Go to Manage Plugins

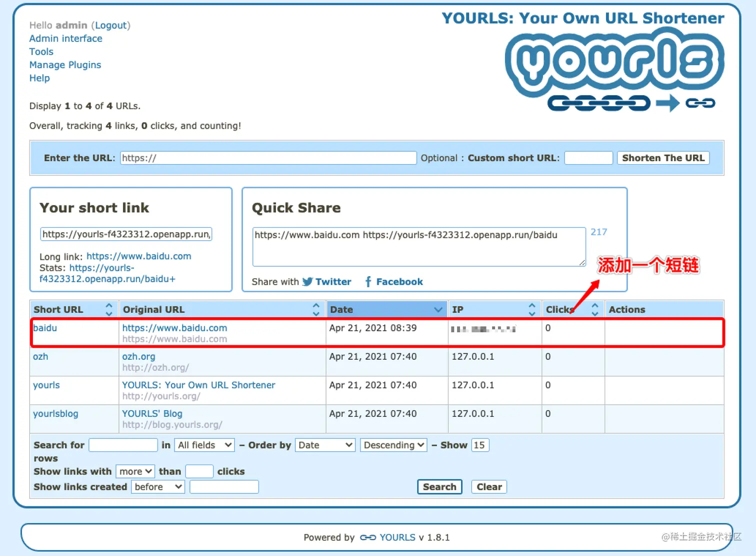point(65,65)
